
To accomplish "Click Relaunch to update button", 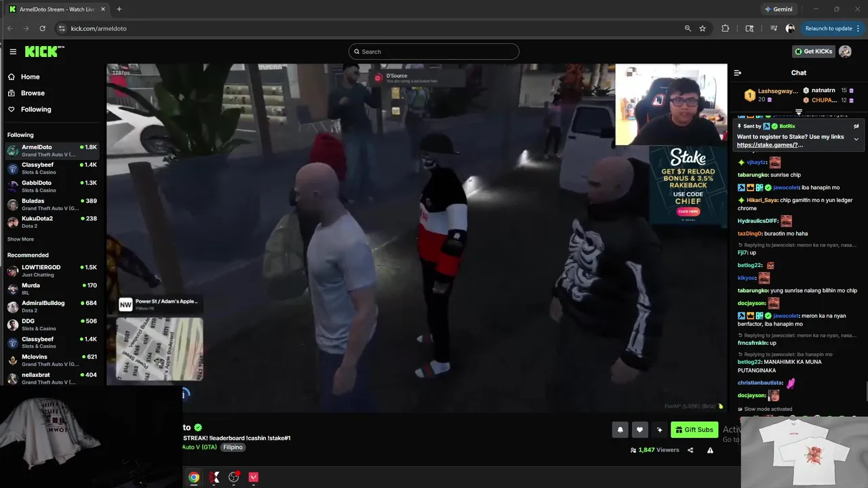I will [831, 28].
